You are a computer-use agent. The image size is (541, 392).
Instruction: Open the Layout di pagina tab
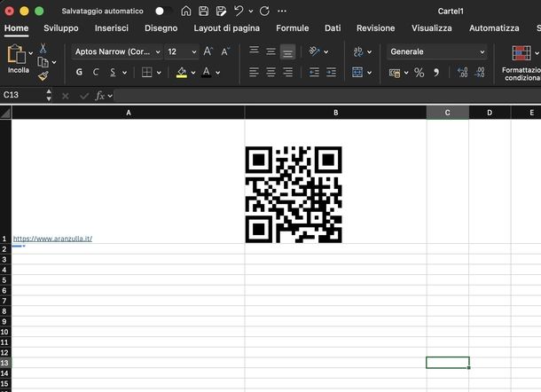(227, 28)
